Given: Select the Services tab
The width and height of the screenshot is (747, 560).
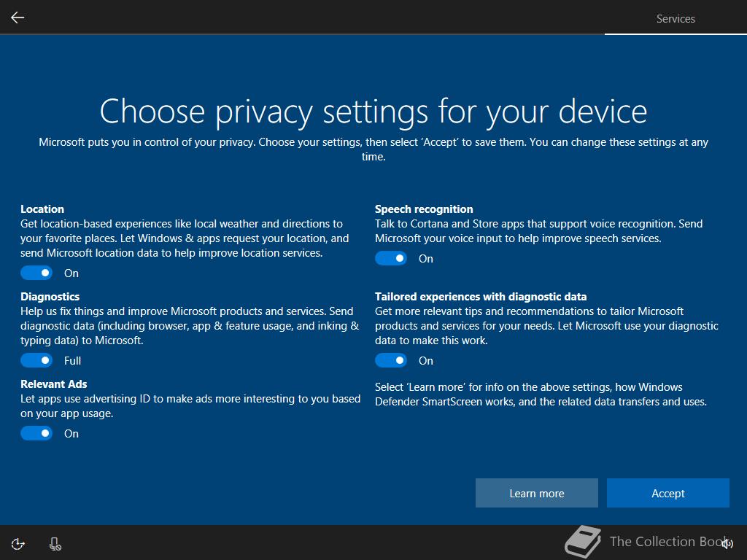Looking at the screenshot, I should [x=676, y=18].
